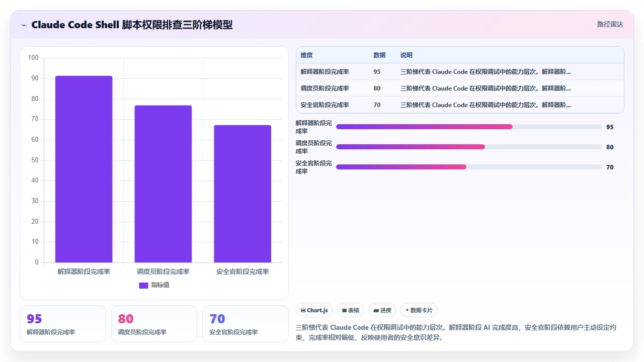Click the "调度员阶段完成率" label left of its progress bar

[x=314, y=147]
